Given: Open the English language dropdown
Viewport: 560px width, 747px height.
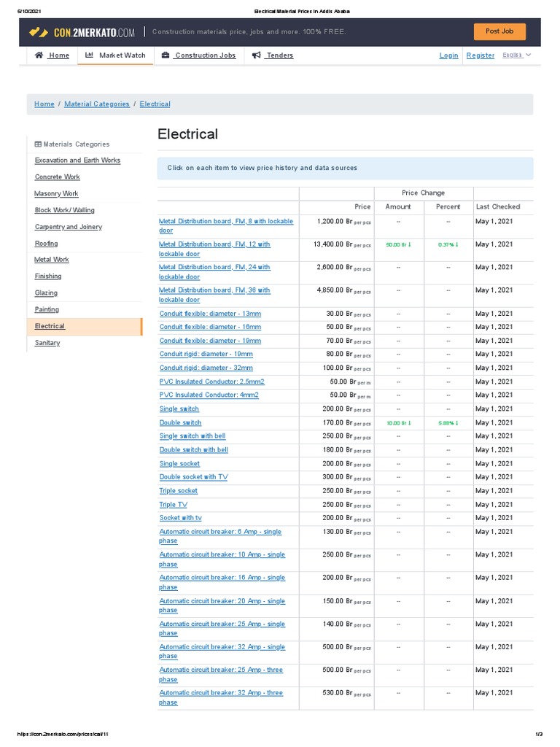Looking at the screenshot, I should pos(516,55).
